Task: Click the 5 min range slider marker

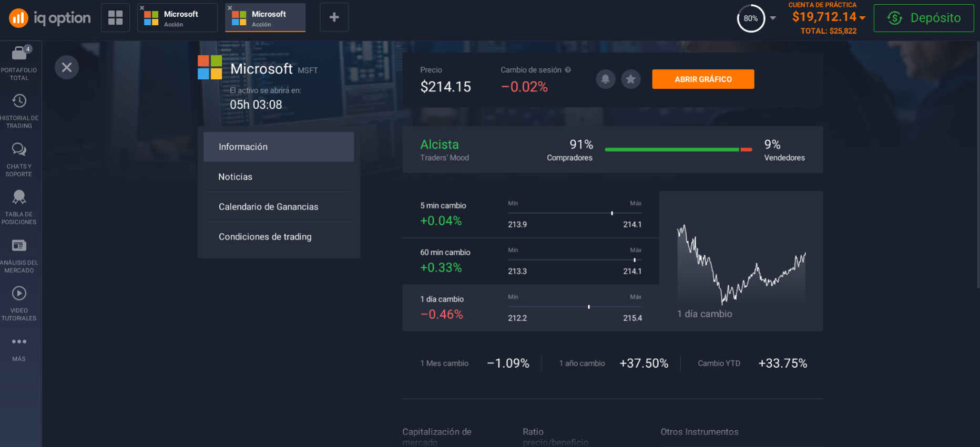Action: pos(612,213)
